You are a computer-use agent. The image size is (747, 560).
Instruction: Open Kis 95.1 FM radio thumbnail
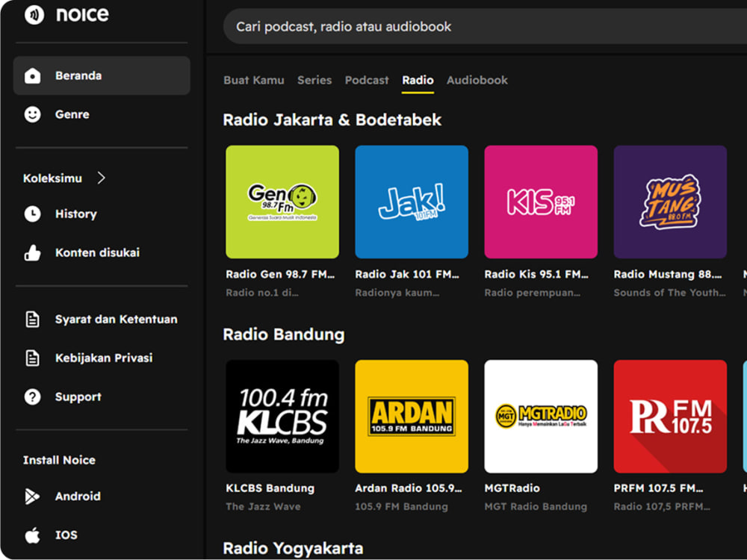pos(541,202)
